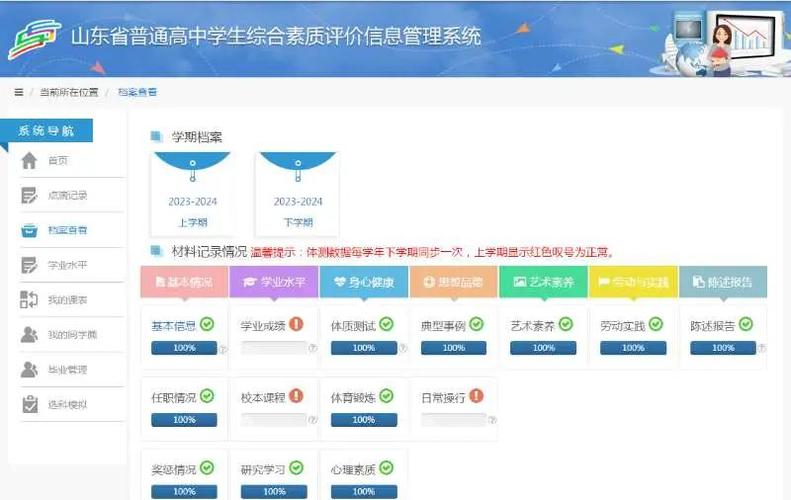
Task: Click green check icon beside 基本信息
Action: (x=207, y=324)
